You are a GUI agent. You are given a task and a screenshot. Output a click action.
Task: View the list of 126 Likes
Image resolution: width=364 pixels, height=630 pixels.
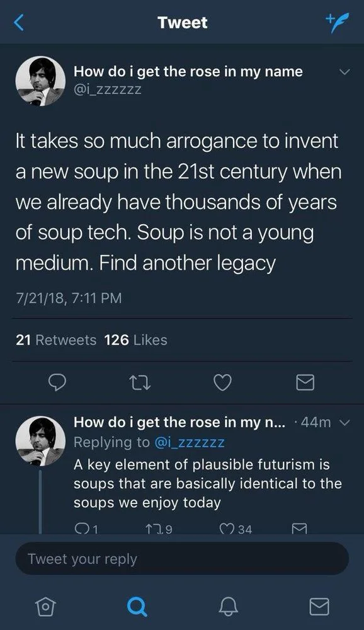coord(136,339)
